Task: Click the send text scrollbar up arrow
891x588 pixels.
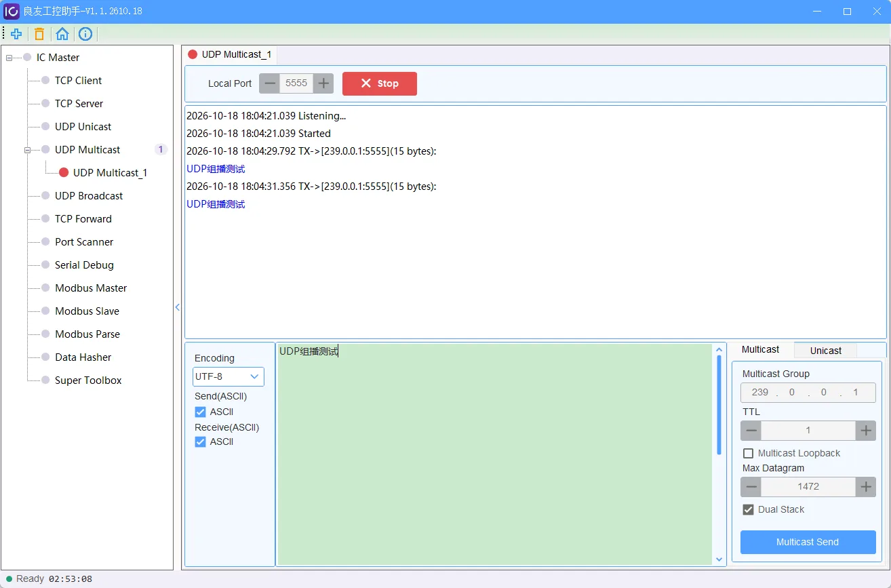Action: click(x=719, y=350)
